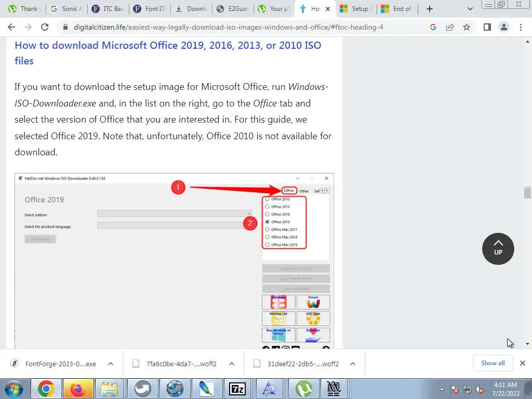Open the Windows Start menu

(14, 389)
